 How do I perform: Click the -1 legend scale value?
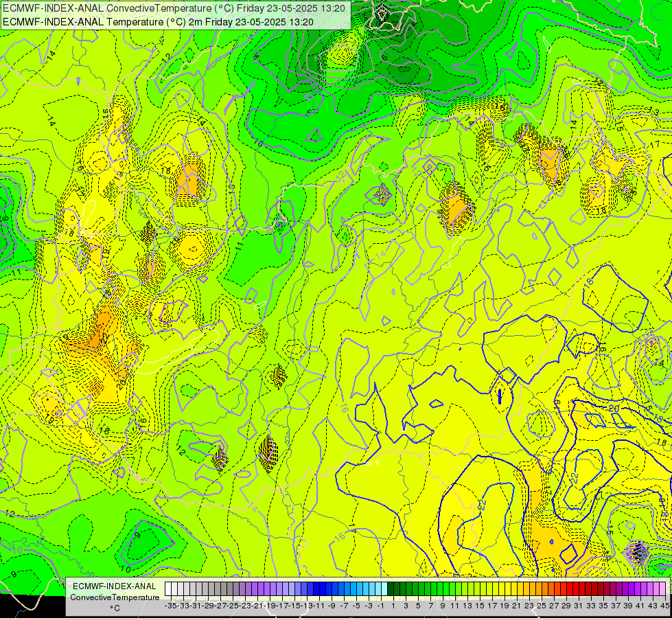pos(381,606)
